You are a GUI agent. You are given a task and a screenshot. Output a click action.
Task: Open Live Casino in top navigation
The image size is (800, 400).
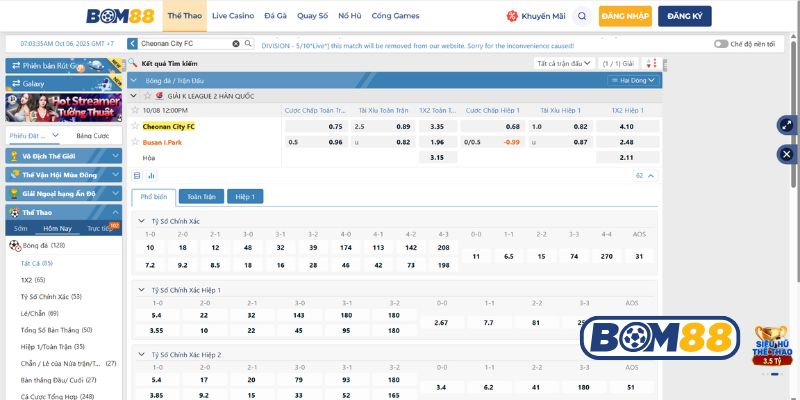coord(233,16)
